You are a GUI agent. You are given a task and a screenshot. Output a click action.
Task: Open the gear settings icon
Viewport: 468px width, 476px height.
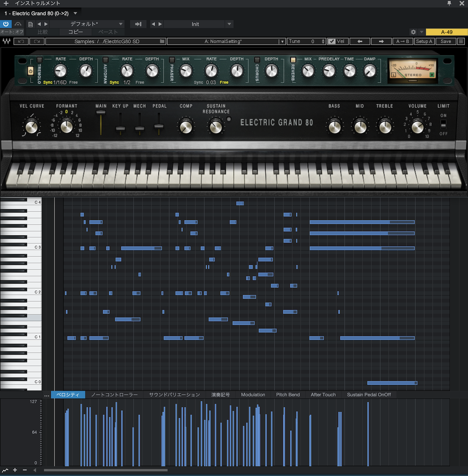tap(414, 32)
